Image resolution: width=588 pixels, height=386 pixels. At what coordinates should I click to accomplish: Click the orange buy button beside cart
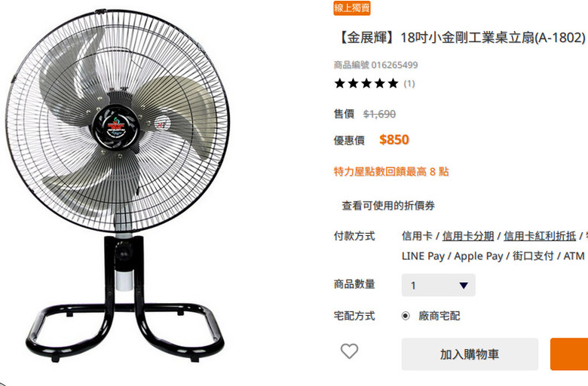point(569,354)
